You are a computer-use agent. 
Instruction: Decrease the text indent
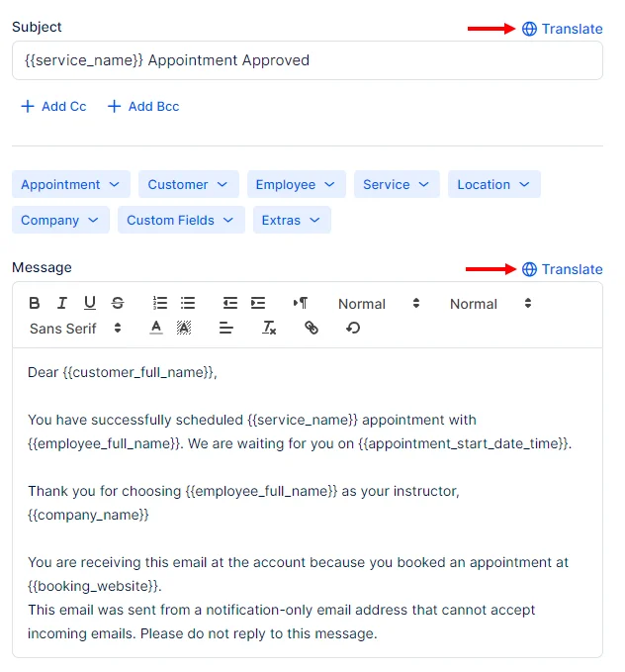tap(230, 304)
